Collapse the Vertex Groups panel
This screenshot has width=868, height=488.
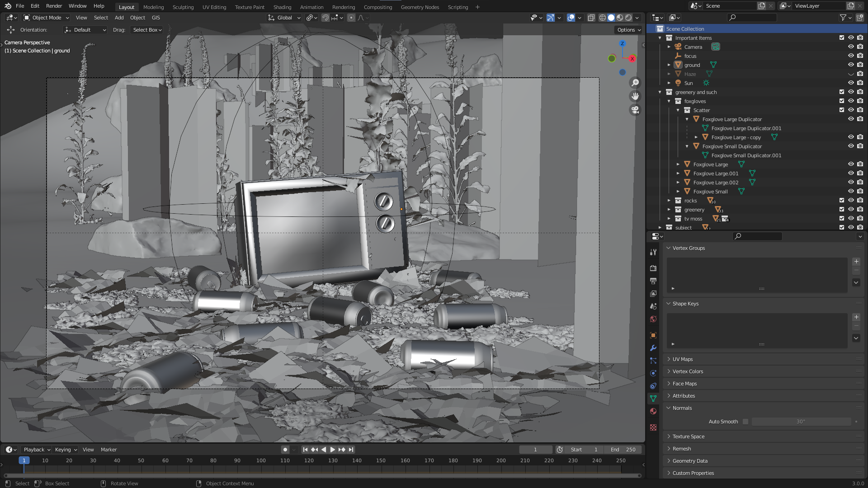(689, 248)
